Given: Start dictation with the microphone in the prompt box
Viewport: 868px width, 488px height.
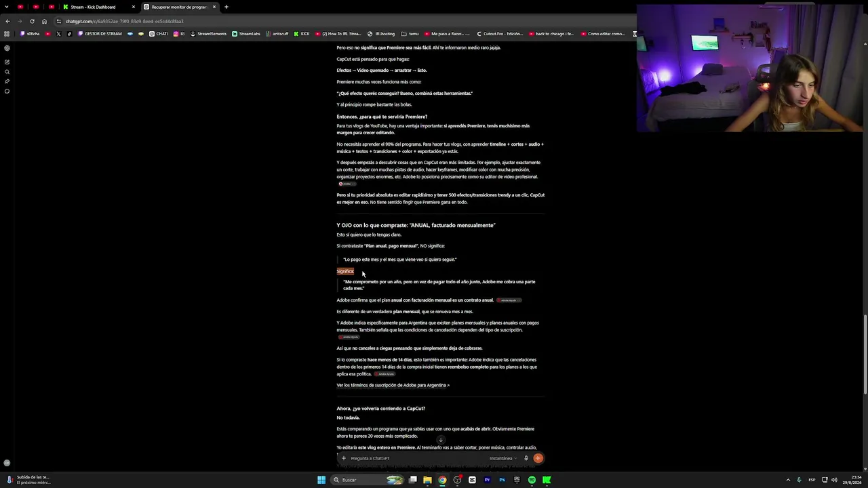Looking at the screenshot, I should tap(526, 458).
